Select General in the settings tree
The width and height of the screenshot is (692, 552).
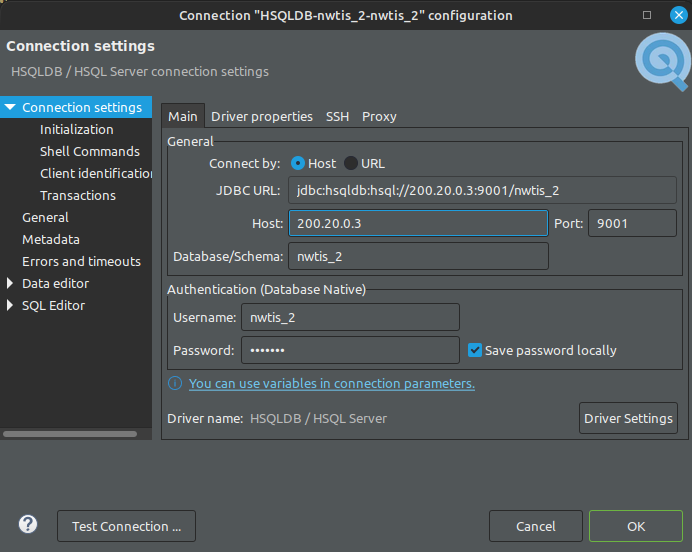coord(45,218)
